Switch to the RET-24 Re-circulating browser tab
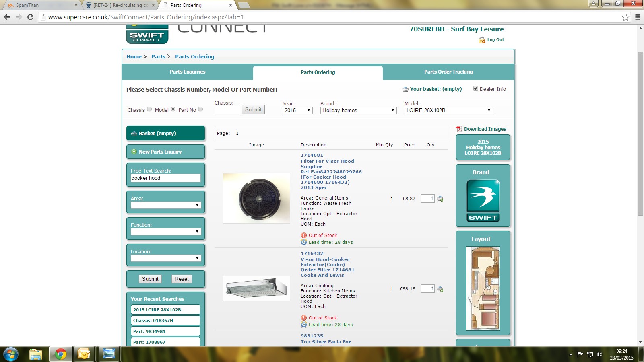 (120, 5)
